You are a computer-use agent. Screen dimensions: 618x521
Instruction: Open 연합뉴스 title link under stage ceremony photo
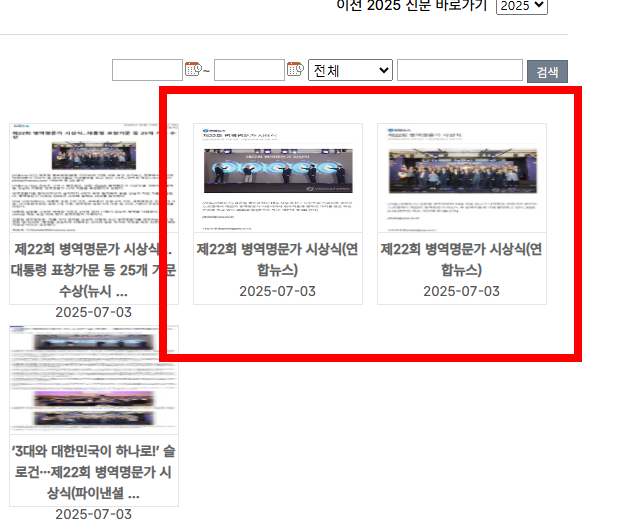pyautogui.click(x=278, y=259)
